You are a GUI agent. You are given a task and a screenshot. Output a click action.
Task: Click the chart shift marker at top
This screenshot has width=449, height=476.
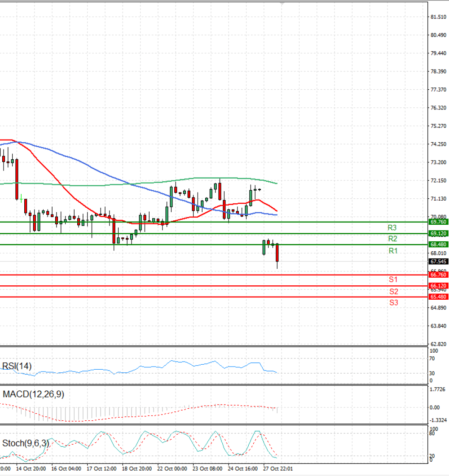282,4
